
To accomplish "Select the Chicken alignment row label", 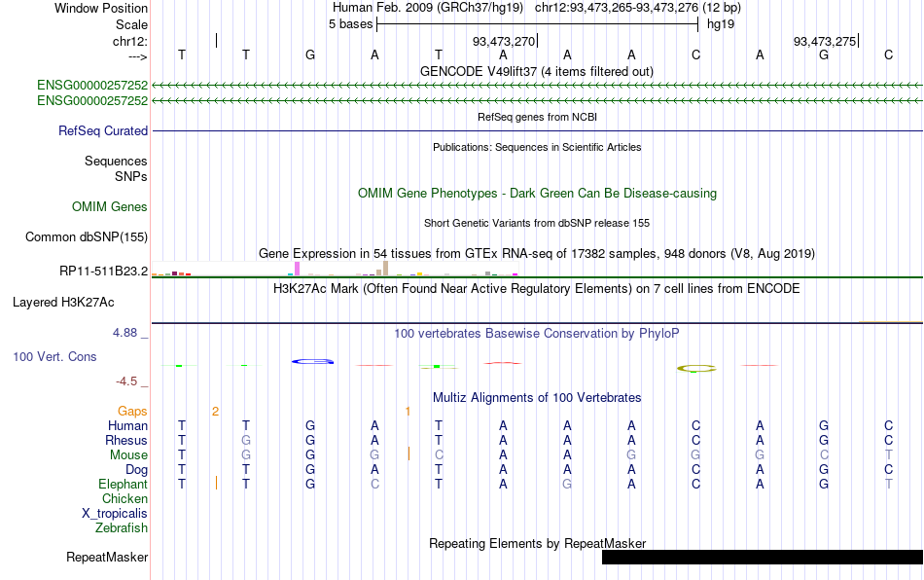I will 124,498.
